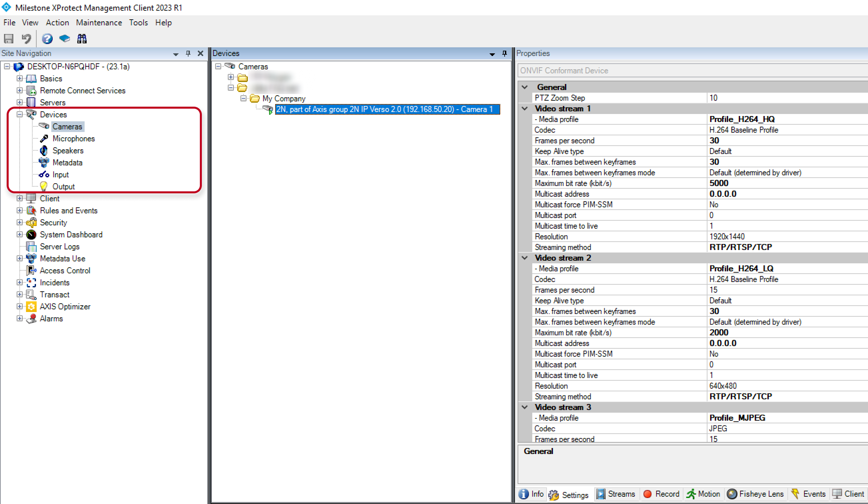The height and width of the screenshot is (504, 868).
Task: Open the Tools menu
Action: click(x=139, y=23)
